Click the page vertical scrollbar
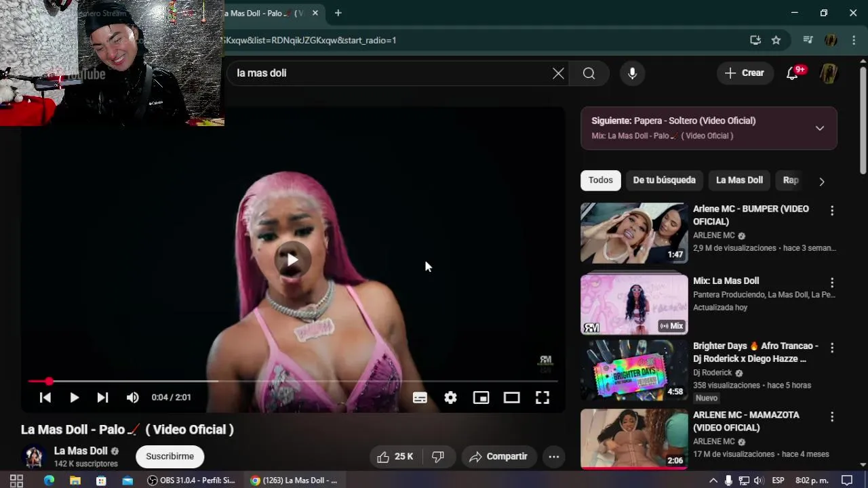This screenshot has height=488, width=868. point(863,121)
